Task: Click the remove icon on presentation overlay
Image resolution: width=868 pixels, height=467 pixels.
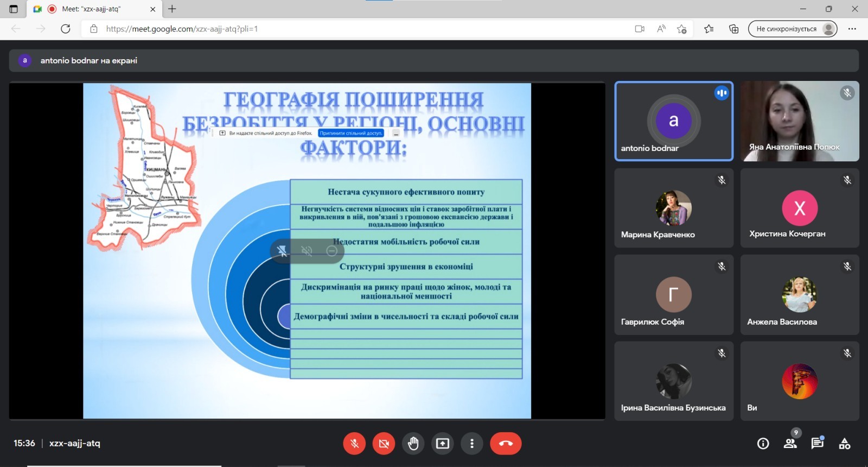Action: coord(332,250)
